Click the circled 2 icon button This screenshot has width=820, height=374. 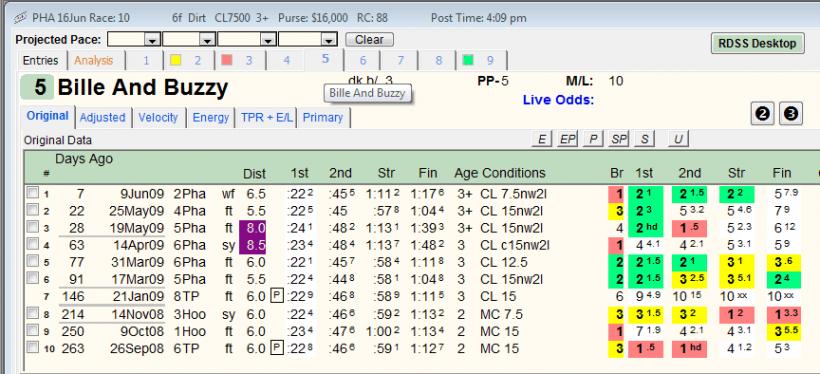tap(762, 114)
